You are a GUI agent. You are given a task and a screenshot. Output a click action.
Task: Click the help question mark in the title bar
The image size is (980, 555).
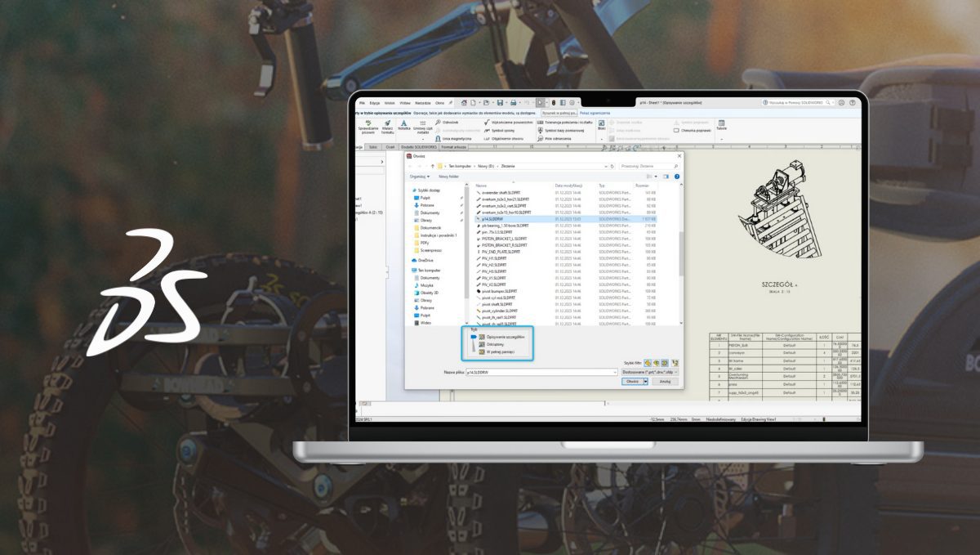(x=853, y=103)
